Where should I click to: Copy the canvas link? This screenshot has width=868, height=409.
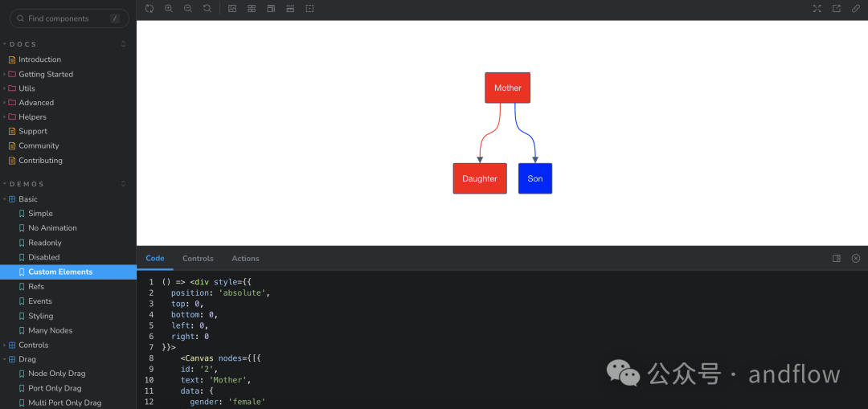(x=856, y=9)
